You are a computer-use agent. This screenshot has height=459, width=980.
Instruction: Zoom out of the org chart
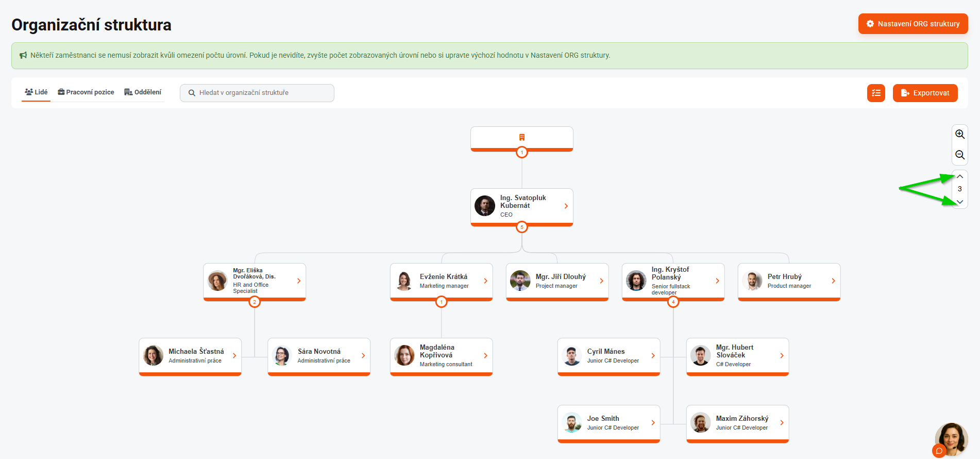coord(959,155)
